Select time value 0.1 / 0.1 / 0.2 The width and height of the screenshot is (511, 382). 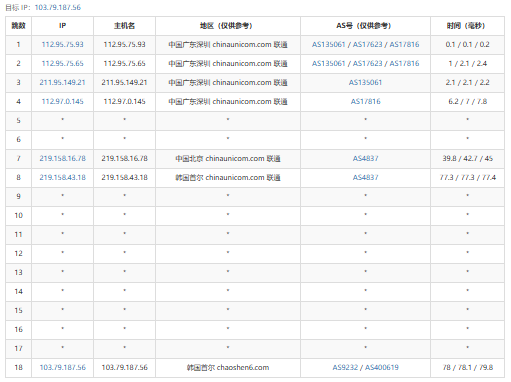coord(467,44)
